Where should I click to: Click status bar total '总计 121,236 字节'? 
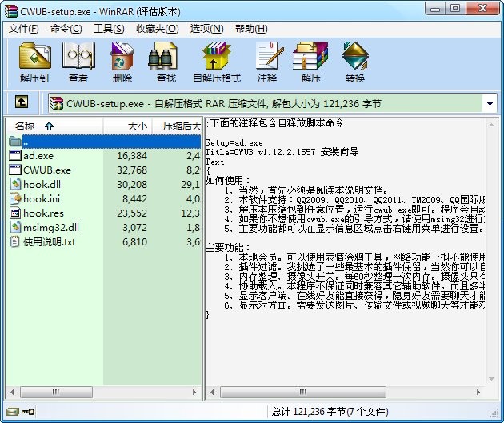coord(309,412)
